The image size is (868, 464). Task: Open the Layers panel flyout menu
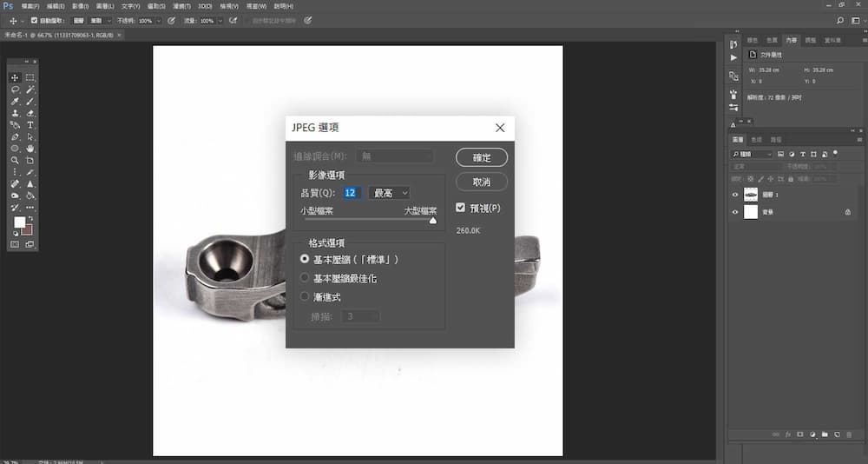859,140
